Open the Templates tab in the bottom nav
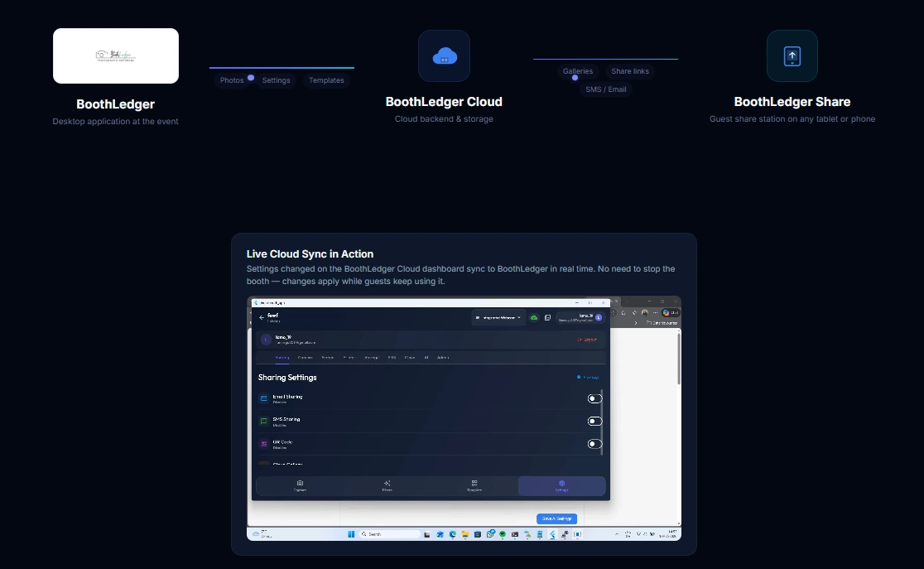This screenshot has width=924, height=569. tap(474, 486)
